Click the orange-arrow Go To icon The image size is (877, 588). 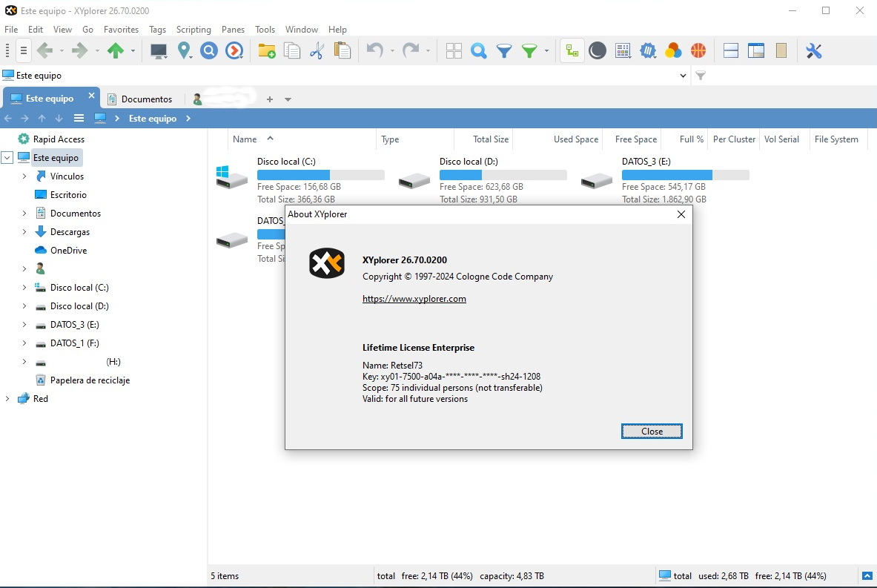(x=234, y=51)
